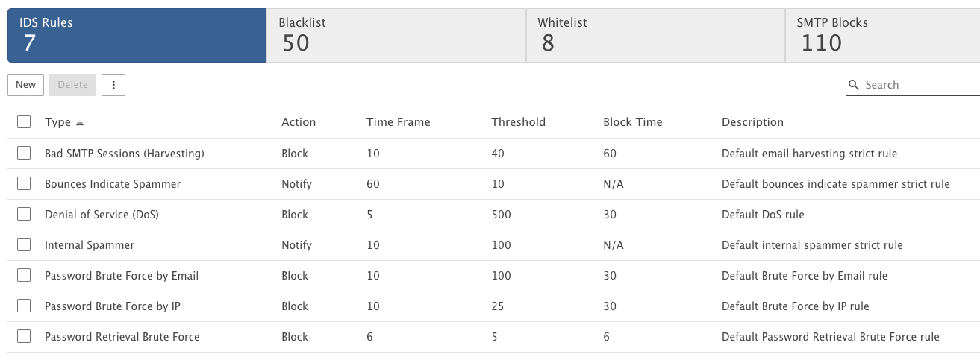The image size is (980, 363).
Task: Toggle the select-all checkbox in header
Action: pos(24,121)
